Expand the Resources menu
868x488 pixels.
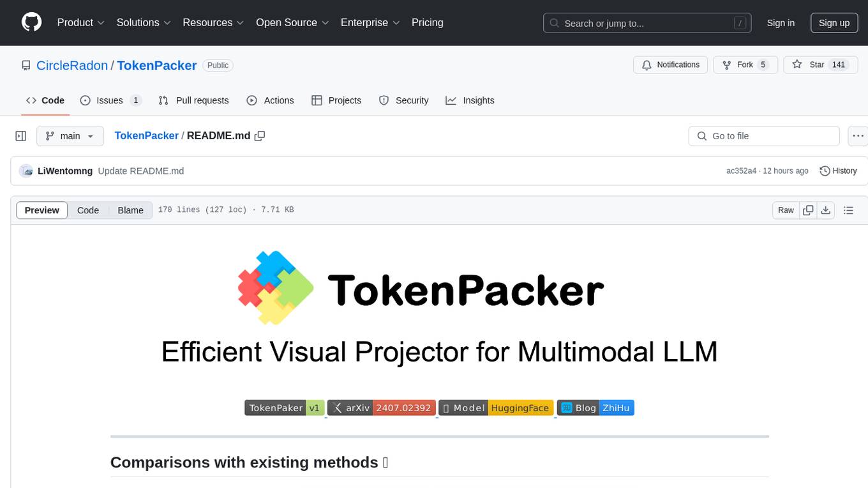click(x=213, y=22)
